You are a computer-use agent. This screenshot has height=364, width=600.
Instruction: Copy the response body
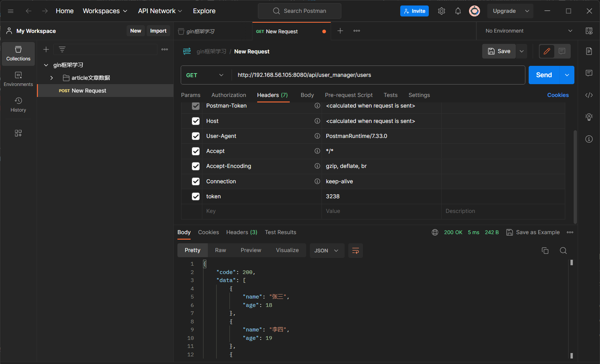545,251
